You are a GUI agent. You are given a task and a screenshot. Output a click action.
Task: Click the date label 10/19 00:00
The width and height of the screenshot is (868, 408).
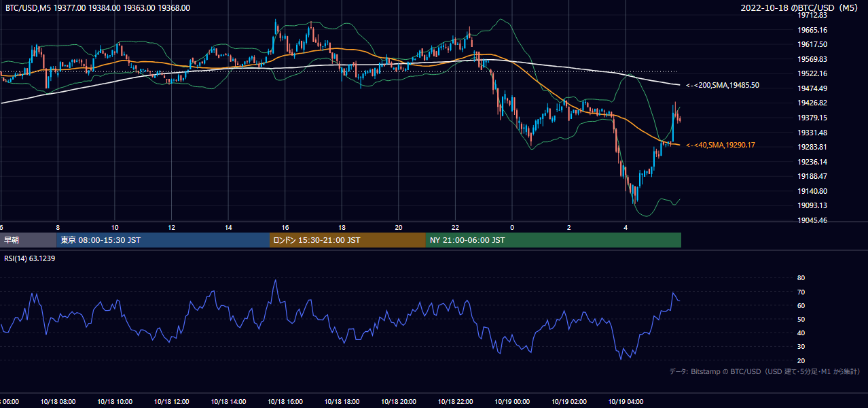tap(513, 402)
